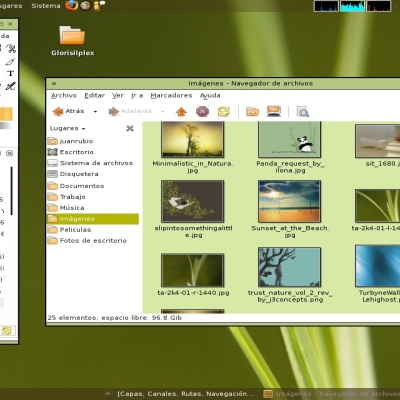The image size is (400, 400).
Task: Reload the folder with refresh icon
Action: pyautogui.click(x=224, y=111)
